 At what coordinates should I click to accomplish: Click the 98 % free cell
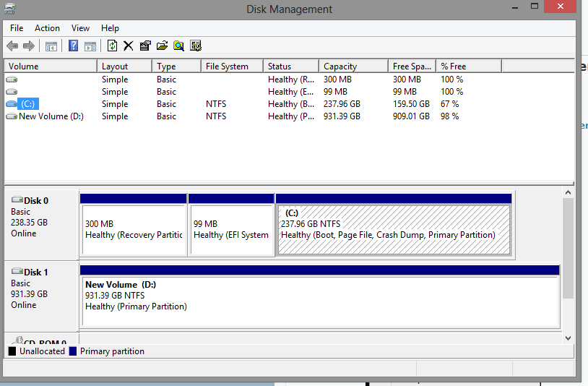click(449, 116)
